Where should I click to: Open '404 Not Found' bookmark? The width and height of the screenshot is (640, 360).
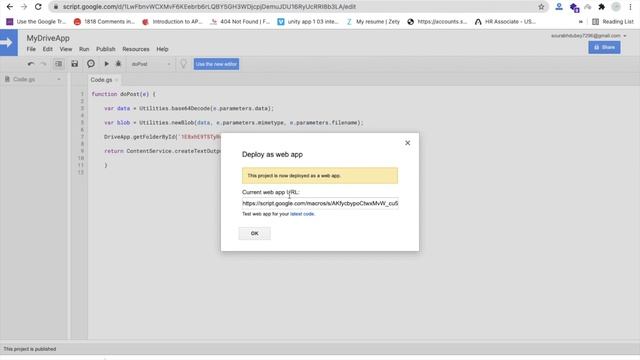[240, 22]
